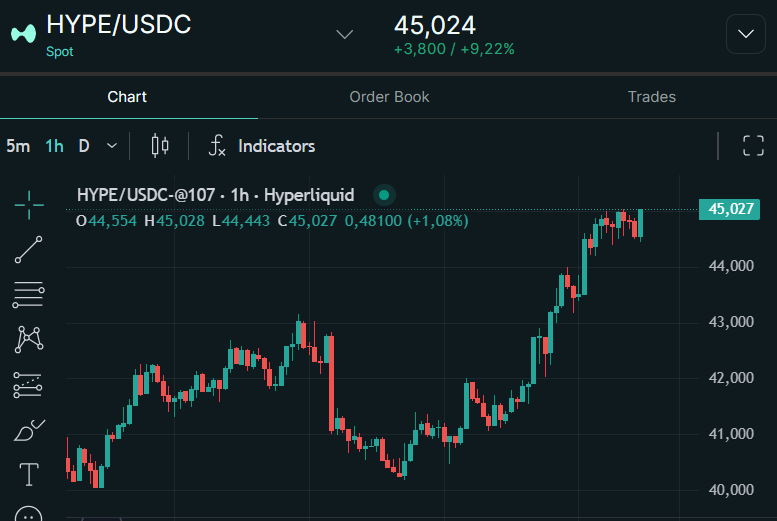Switch to 1h timeframe
This screenshot has width=777, height=521.
[55, 146]
